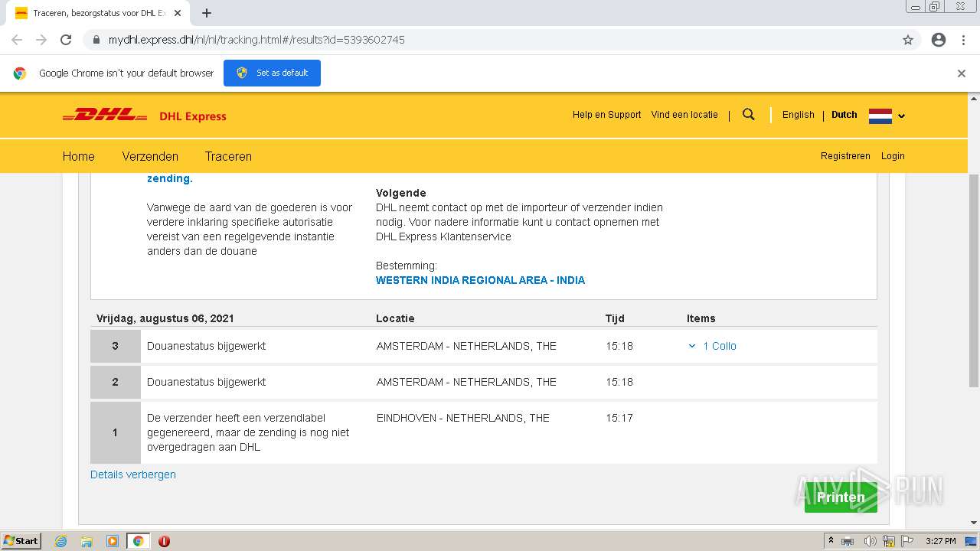Click the EINDHOVEN - NETHERLANDS, THE location
The image size is (980, 551).
pos(463,418)
